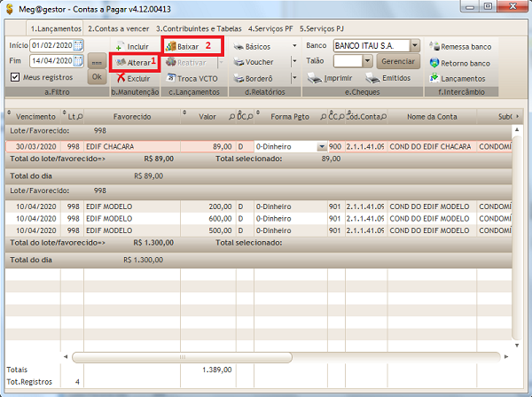The image size is (532, 397).
Task: Open the Banco ITAU combo box arrow
Action: click(415, 45)
